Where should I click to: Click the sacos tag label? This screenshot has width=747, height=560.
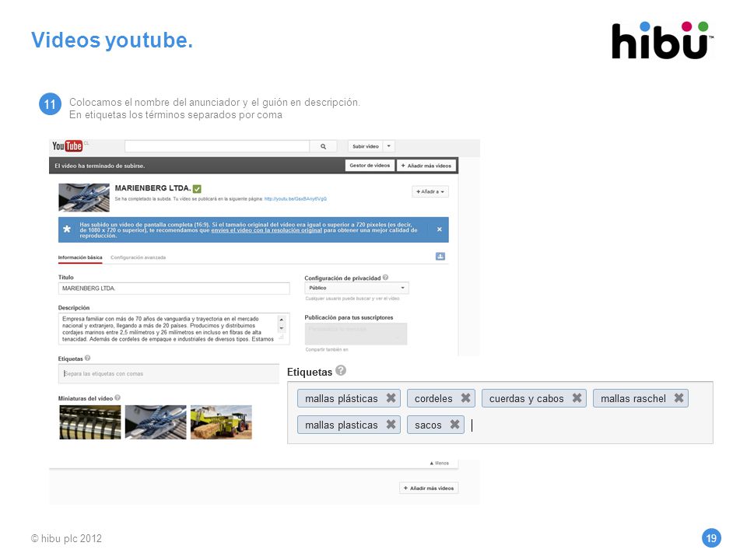(428, 425)
